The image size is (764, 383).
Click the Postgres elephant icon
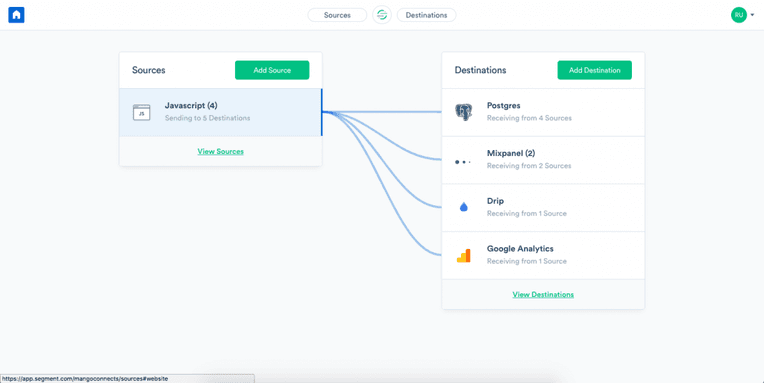463,112
